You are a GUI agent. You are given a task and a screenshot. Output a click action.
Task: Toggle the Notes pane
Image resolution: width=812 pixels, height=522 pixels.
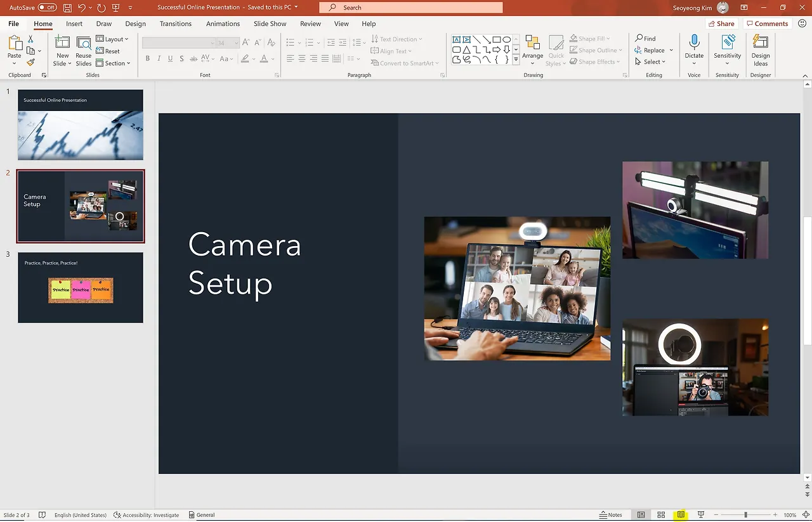pos(610,515)
